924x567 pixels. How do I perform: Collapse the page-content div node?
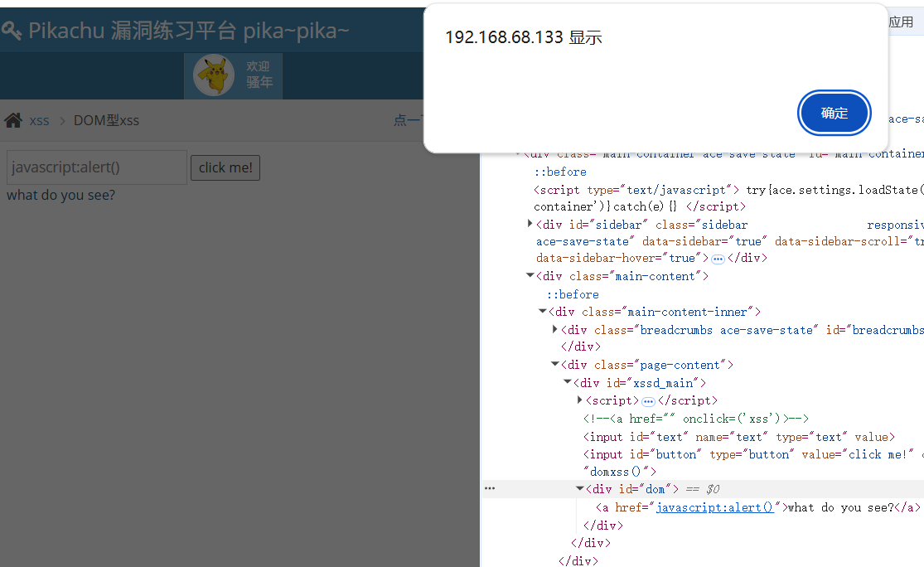(554, 364)
